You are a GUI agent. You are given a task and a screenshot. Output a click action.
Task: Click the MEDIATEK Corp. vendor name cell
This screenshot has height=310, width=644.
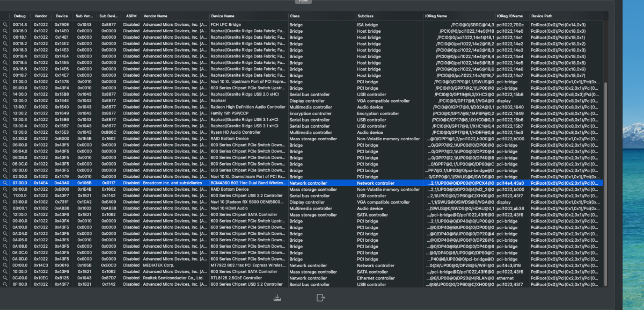[x=160, y=265]
